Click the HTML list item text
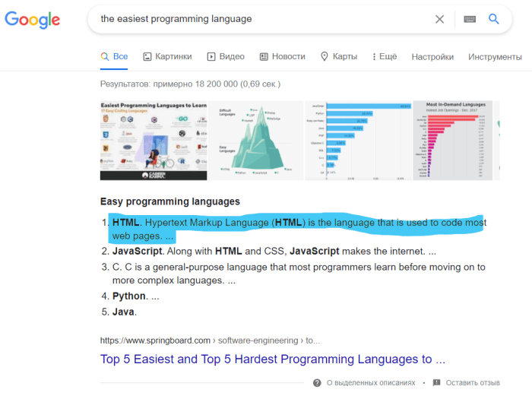Image resolution: width=532 pixels, height=399 pixels. click(x=299, y=229)
